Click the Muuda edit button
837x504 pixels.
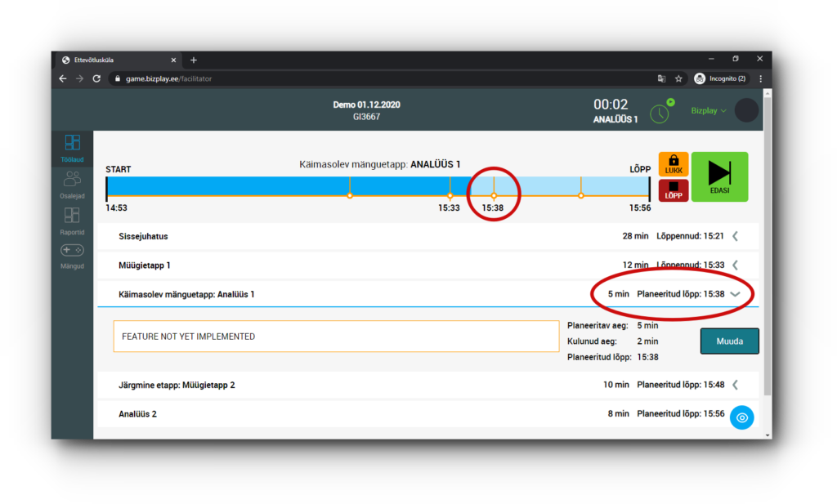[729, 341]
